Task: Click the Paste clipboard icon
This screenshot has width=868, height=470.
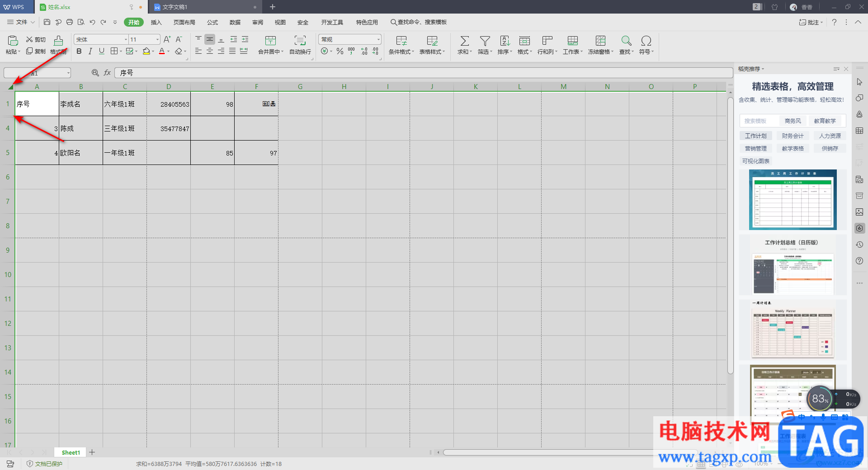Action: tap(13, 41)
